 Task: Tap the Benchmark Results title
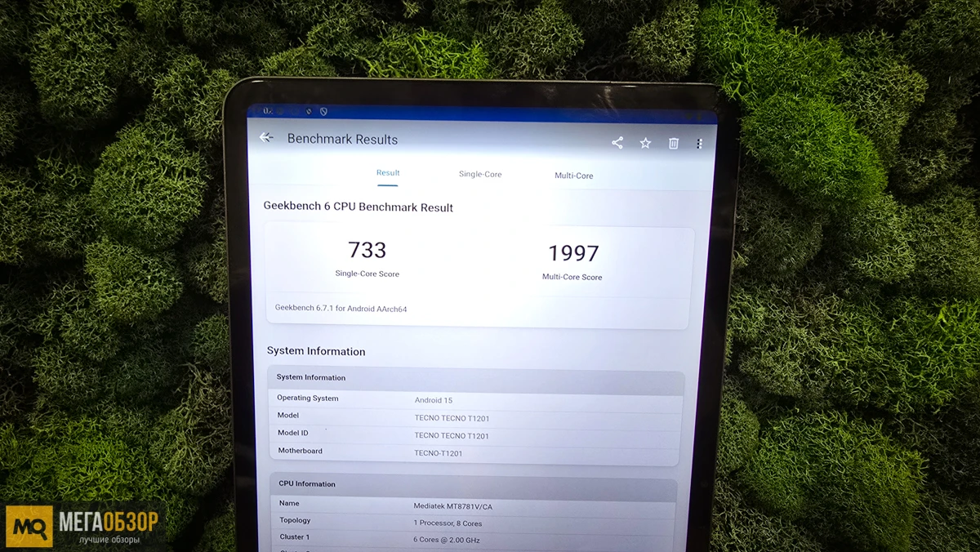tap(343, 139)
